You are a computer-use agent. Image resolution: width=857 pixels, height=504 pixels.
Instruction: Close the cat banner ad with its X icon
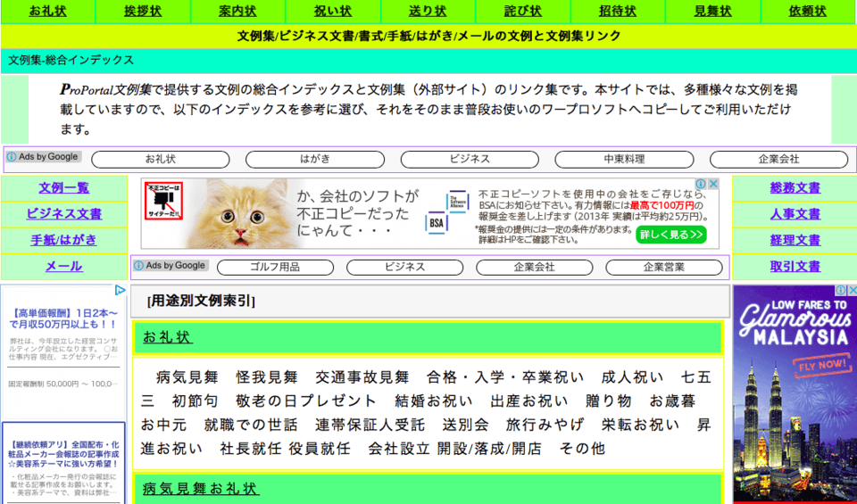click(713, 184)
